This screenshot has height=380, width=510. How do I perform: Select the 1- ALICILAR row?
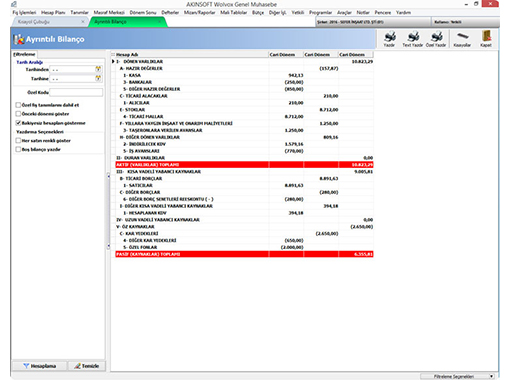point(244,103)
